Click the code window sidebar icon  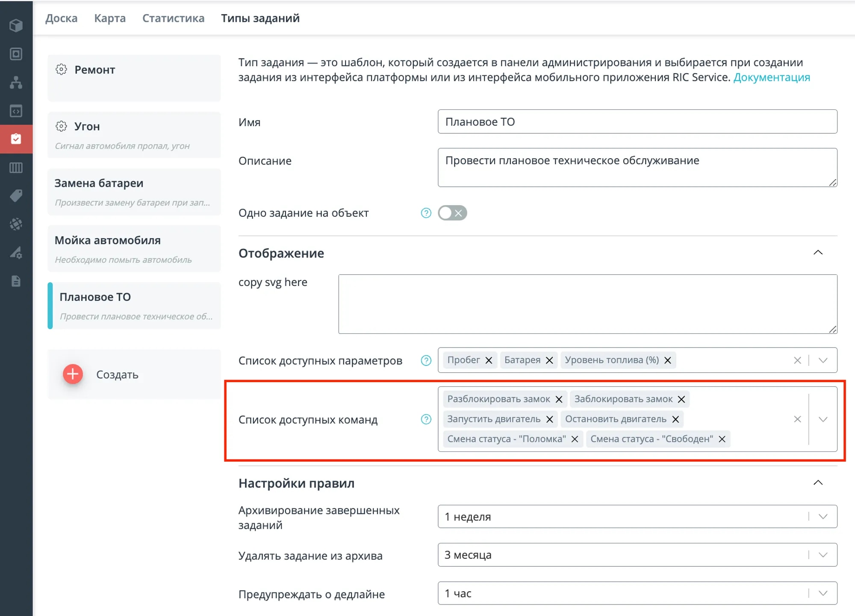(x=16, y=111)
